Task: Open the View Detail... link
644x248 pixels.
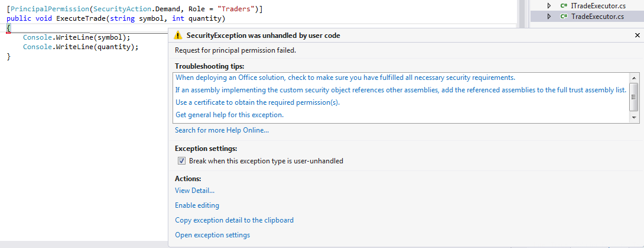Action: [194, 191]
